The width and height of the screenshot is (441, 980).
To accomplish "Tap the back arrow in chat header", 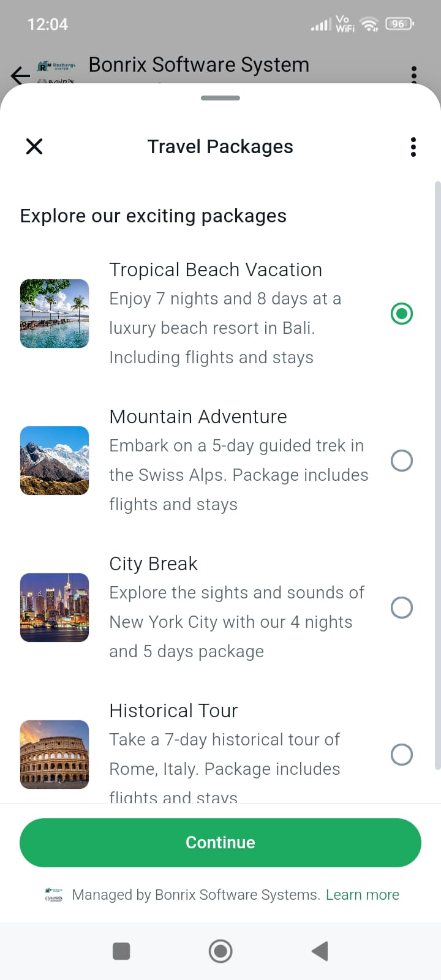I will [x=20, y=75].
